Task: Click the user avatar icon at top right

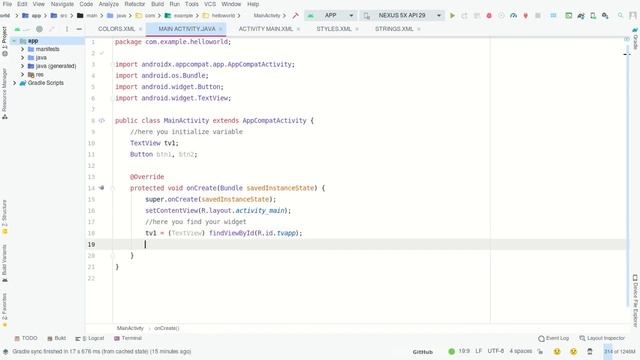Action: [633, 16]
